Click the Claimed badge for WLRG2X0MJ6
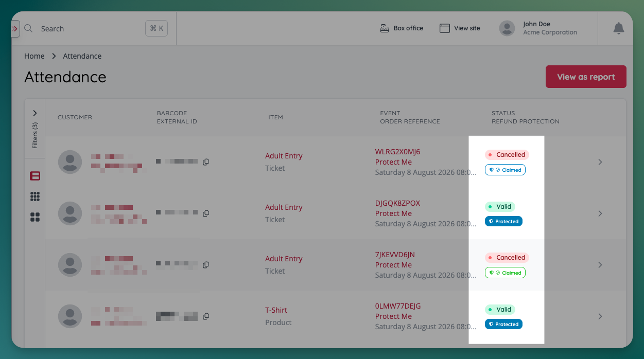Image resolution: width=644 pixels, height=359 pixels. pyautogui.click(x=505, y=170)
